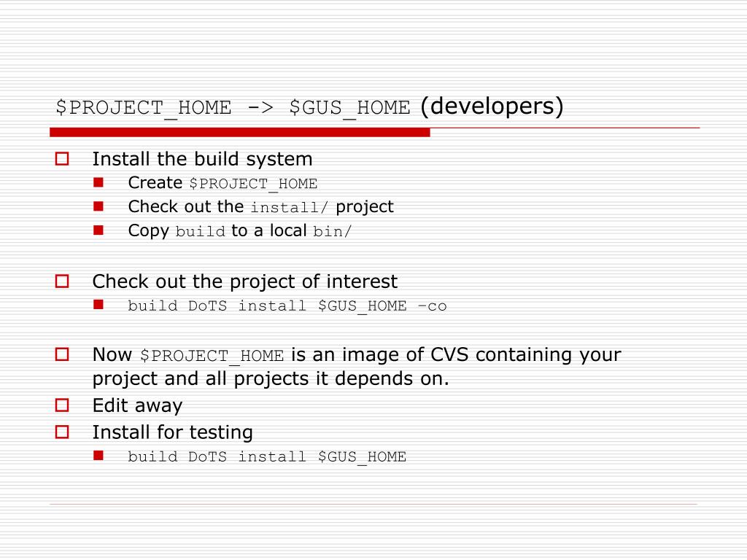Viewport: 747px width, 560px height.
Task: Click the text Install for testing
Action: pos(172,432)
